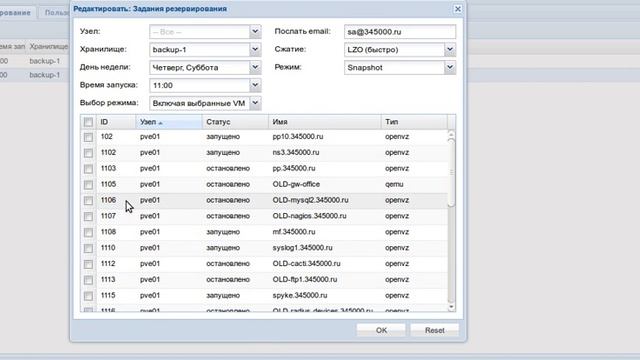Click the OK button

click(x=381, y=330)
